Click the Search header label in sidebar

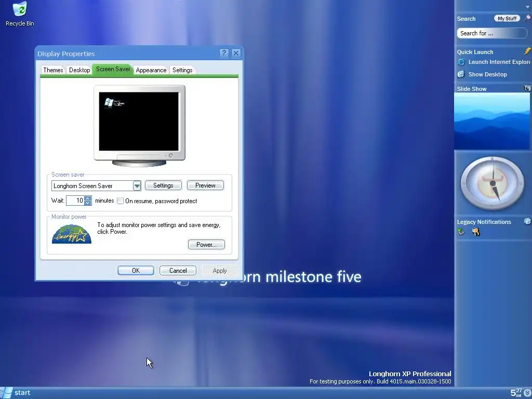pos(466,19)
